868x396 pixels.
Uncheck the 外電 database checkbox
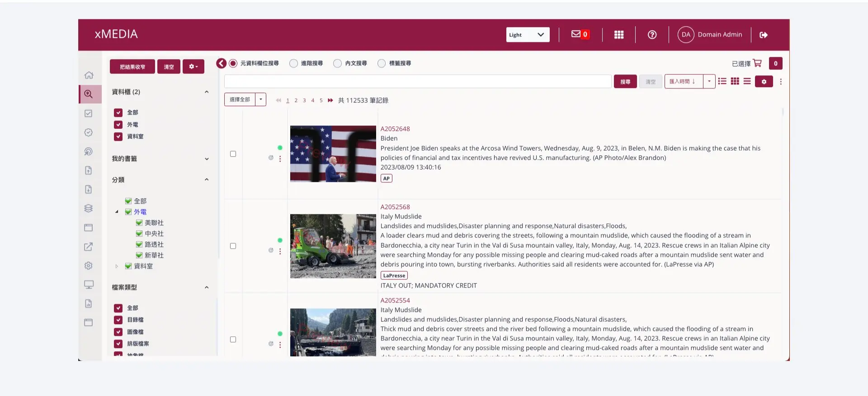118,125
